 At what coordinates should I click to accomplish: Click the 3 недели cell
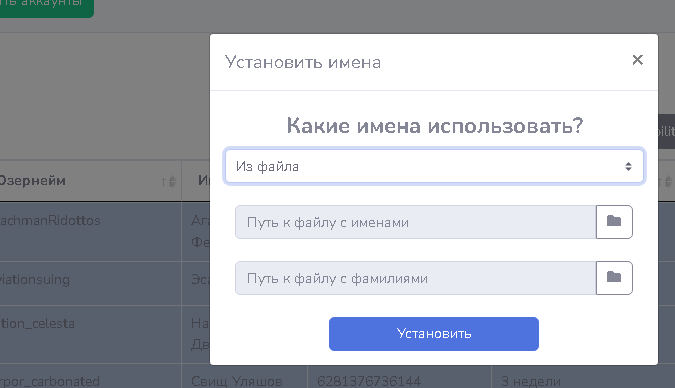tap(531, 381)
